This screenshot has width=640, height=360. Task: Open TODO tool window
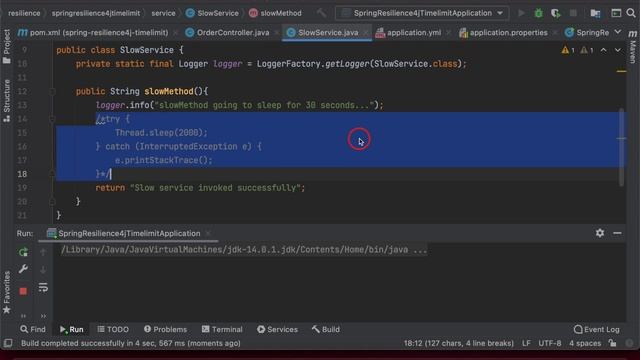[x=113, y=329]
